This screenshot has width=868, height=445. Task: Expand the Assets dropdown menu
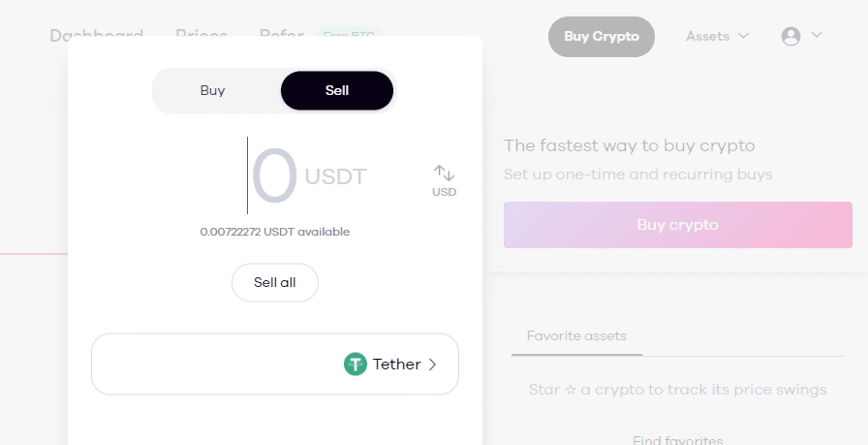pyautogui.click(x=717, y=36)
